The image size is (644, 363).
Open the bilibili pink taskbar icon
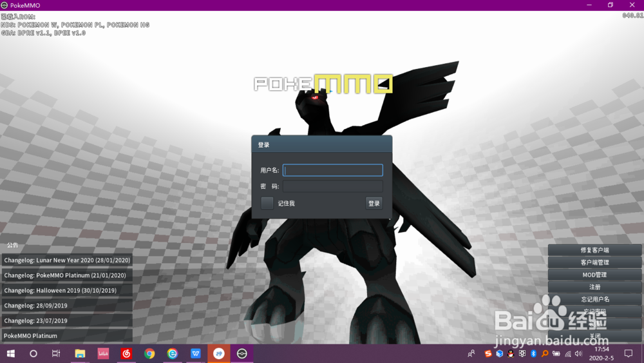(103, 353)
